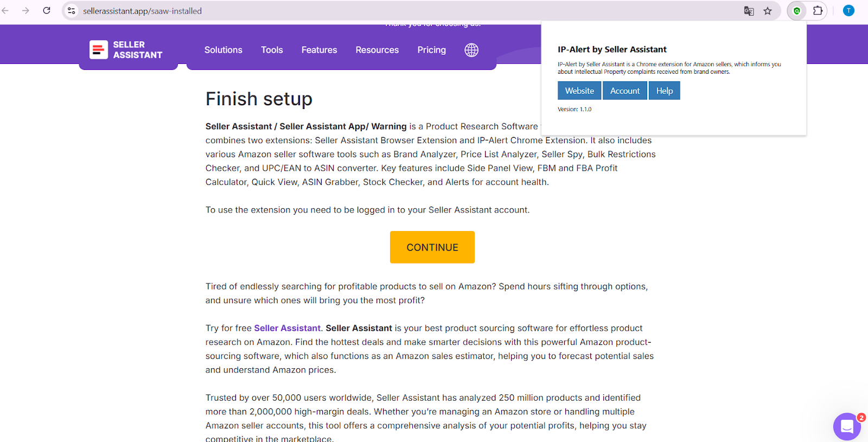Click Website in the IP-Alert popup
This screenshot has width=868, height=442.
coord(579,90)
